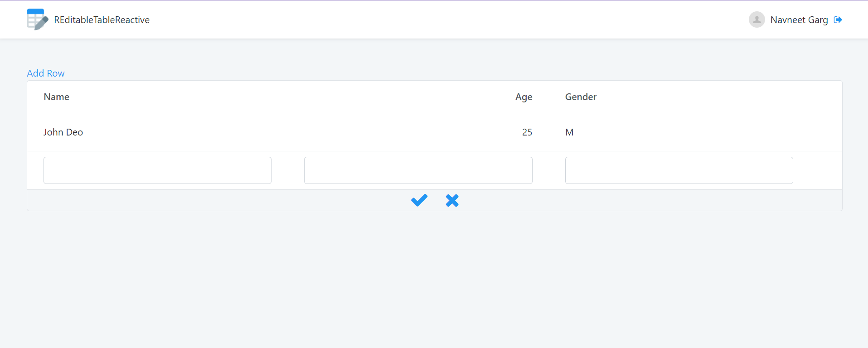Focus the Name input field in new row
868x348 pixels.
157,170
